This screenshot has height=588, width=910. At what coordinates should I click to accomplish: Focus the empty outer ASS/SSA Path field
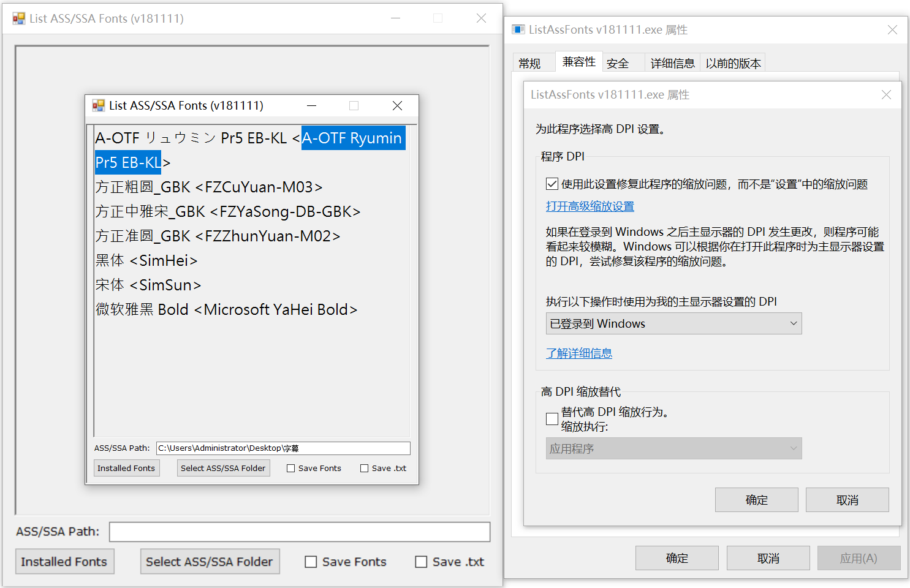[300, 532]
